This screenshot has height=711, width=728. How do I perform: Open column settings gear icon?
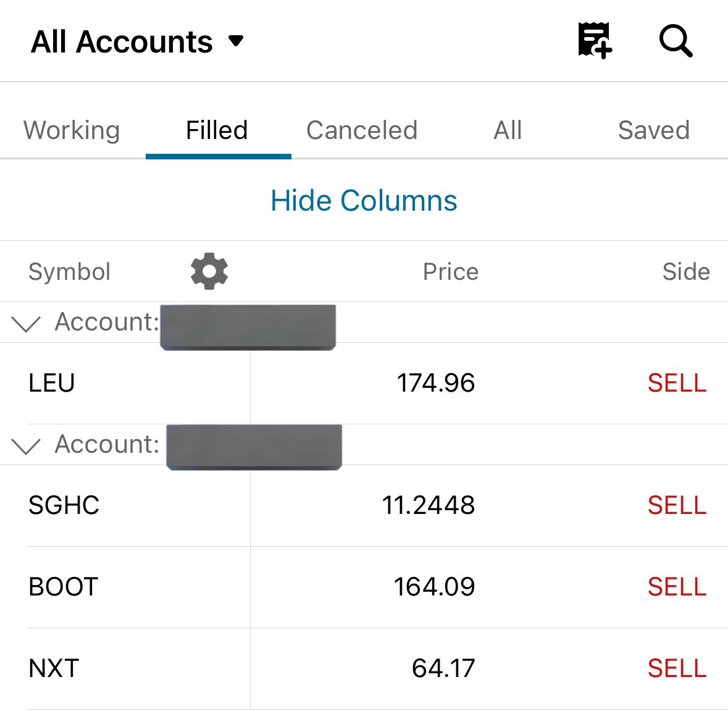coord(209,271)
